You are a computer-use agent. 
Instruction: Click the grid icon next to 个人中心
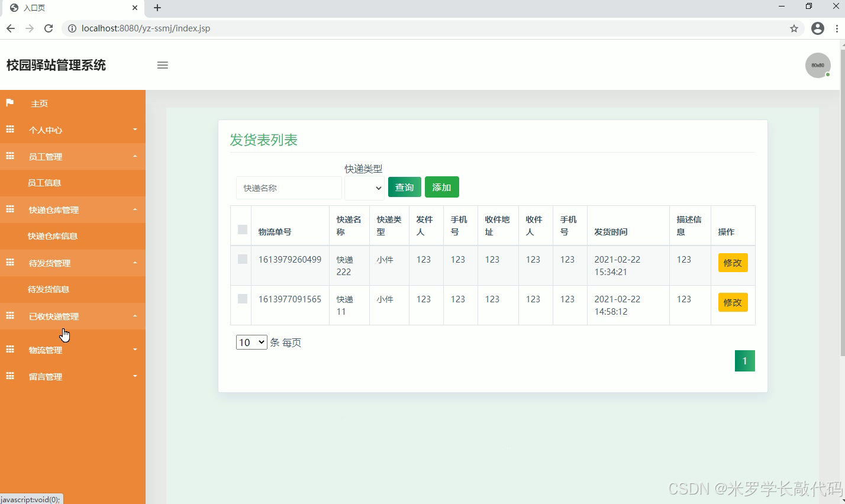coord(9,129)
